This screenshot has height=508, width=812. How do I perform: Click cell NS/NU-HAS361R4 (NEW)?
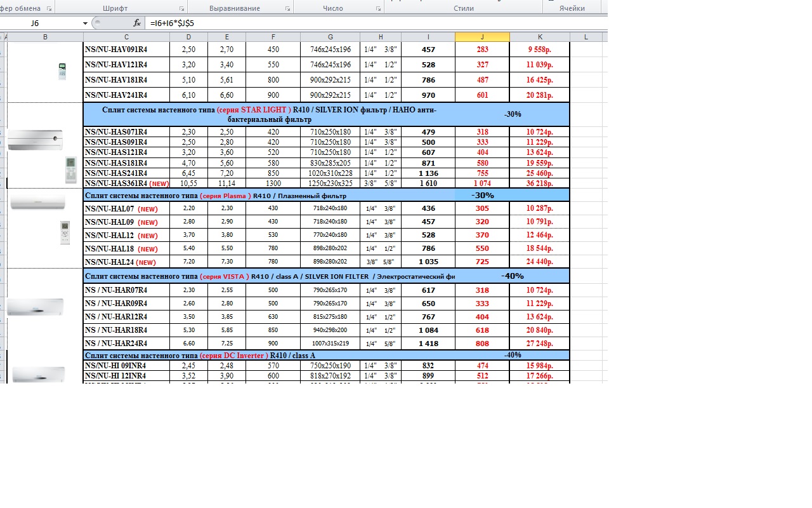coord(126,184)
